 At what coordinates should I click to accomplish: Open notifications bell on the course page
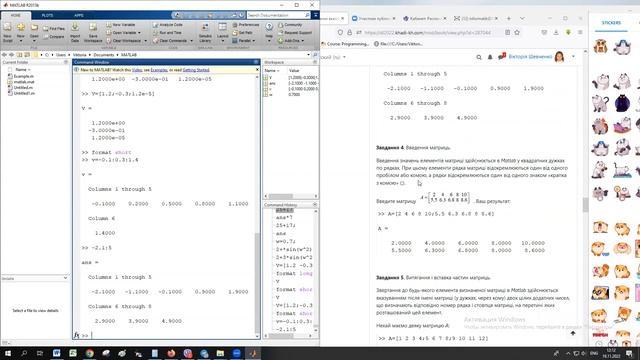[x=490, y=57]
